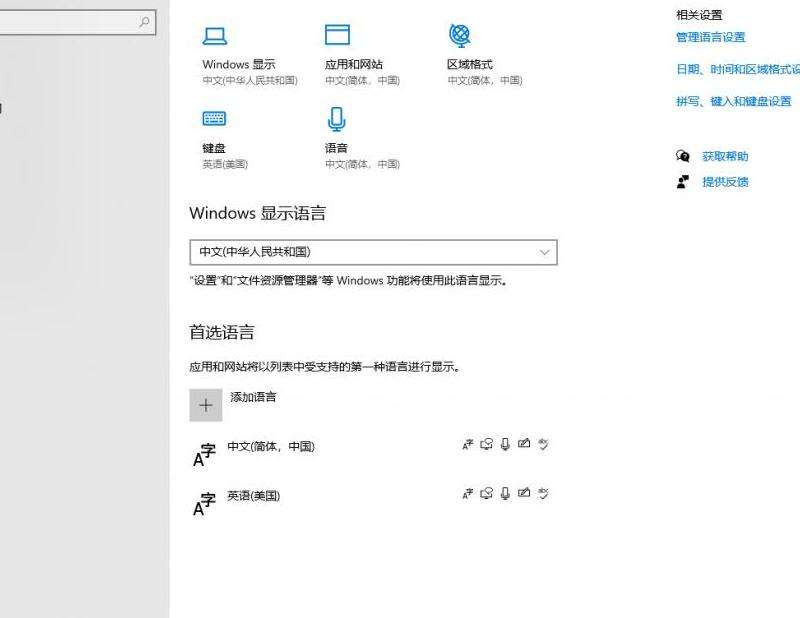
Task: Click the 添加语言 label
Action: tap(253, 397)
